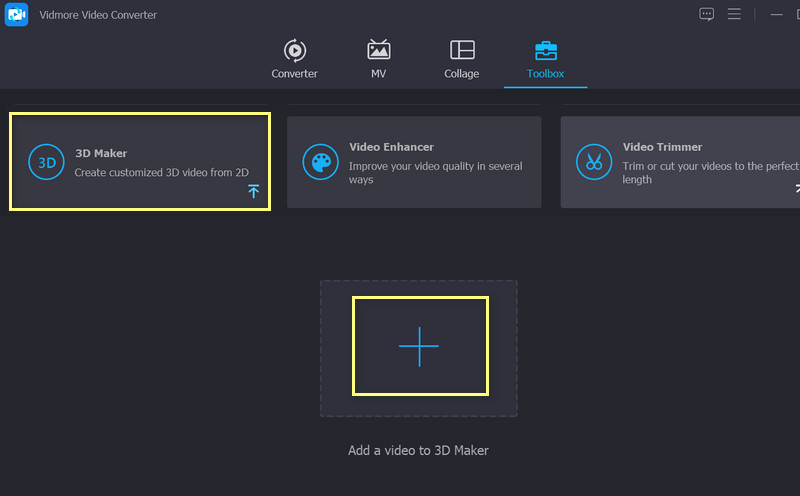This screenshot has width=800, height=496.
Task: Pin 3D Maker using the up-arrow icon
Action: coord(253,191)
